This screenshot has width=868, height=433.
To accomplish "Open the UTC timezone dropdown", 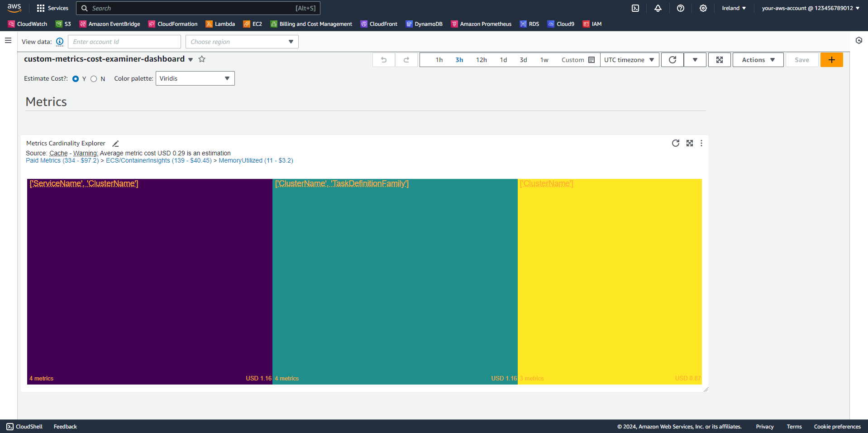I will pyautogui.click(x=629, y=59).
